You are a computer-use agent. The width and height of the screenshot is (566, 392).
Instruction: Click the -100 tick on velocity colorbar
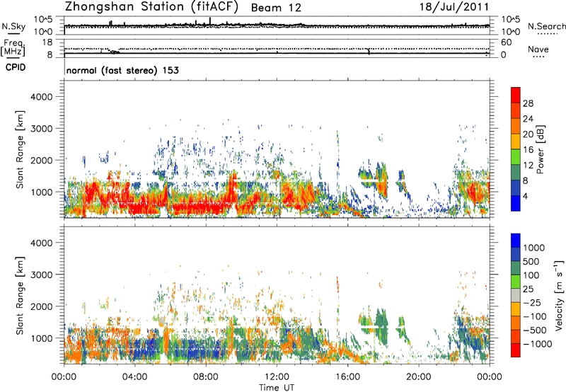coord(535,316)
